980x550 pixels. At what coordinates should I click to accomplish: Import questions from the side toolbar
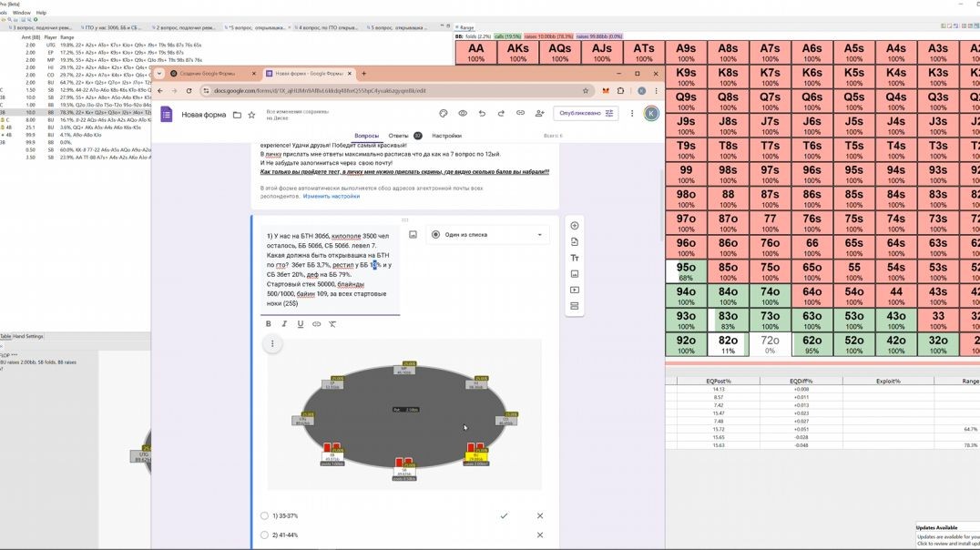click(x=575, y=242)
